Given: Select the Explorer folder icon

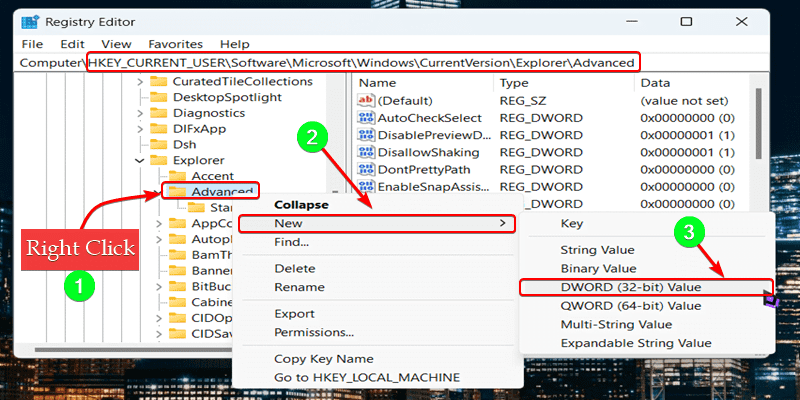Looking at the screenshot, I should 159,161.
